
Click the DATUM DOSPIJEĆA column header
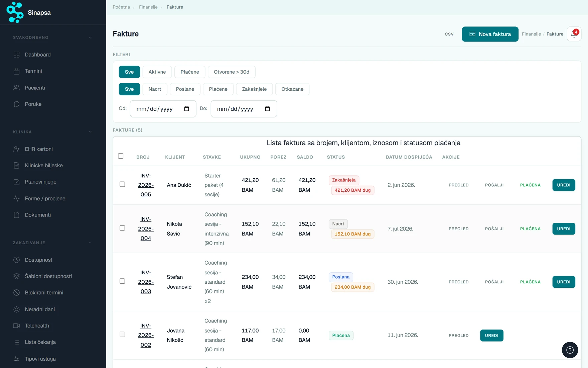(409, 157)
